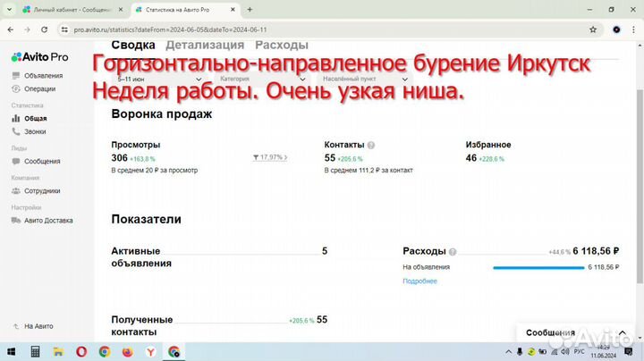Open a new browser tab
Screen dimensions: 644x361
point(250,10)
